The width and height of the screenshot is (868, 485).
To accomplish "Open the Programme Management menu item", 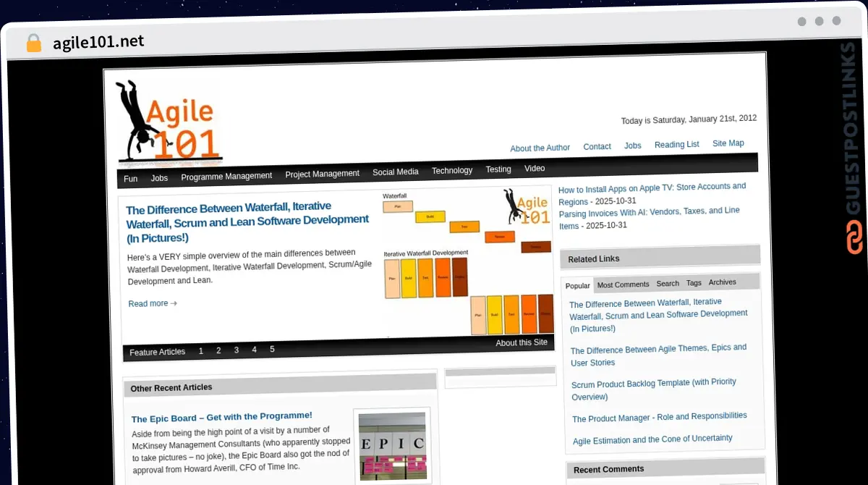I will [226, 176].
